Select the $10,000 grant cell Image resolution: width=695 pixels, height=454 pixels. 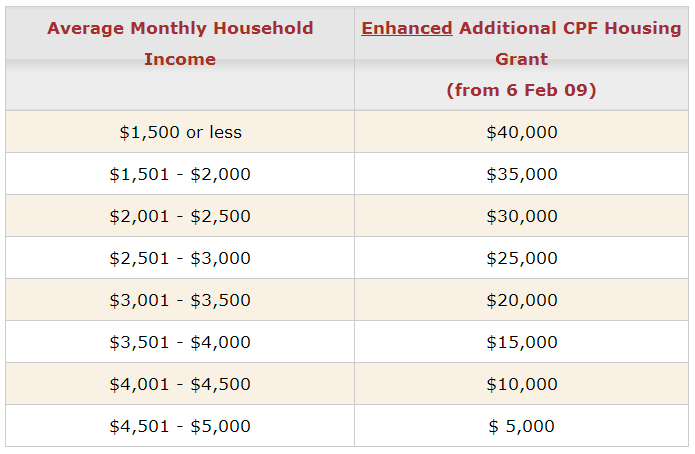tap(521, 384)
